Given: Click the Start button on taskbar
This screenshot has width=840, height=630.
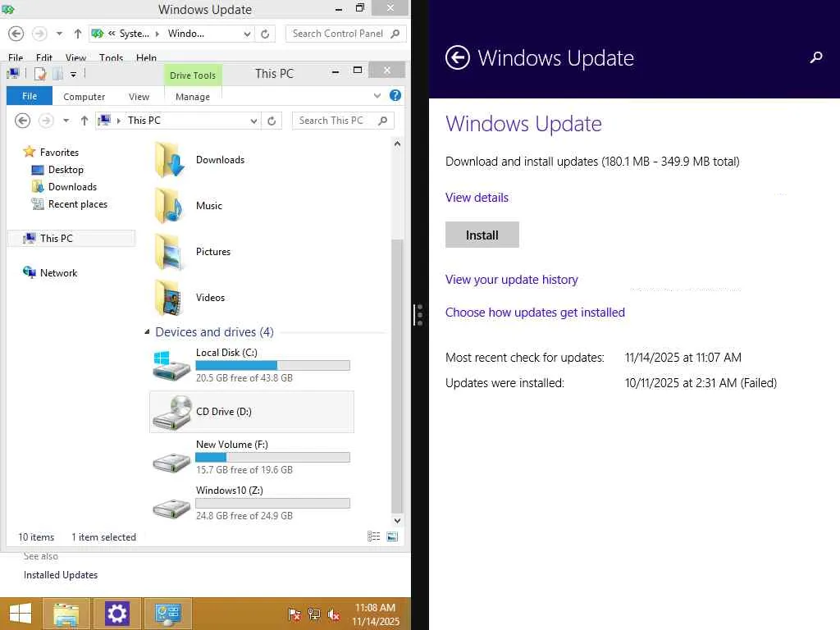Looking at the screenshot, I should (21, 614).
